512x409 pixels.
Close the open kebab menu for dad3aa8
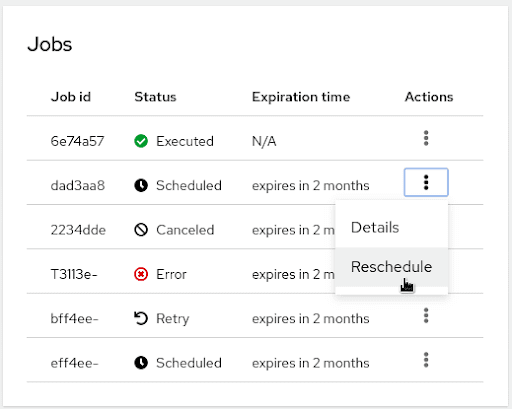426,182
